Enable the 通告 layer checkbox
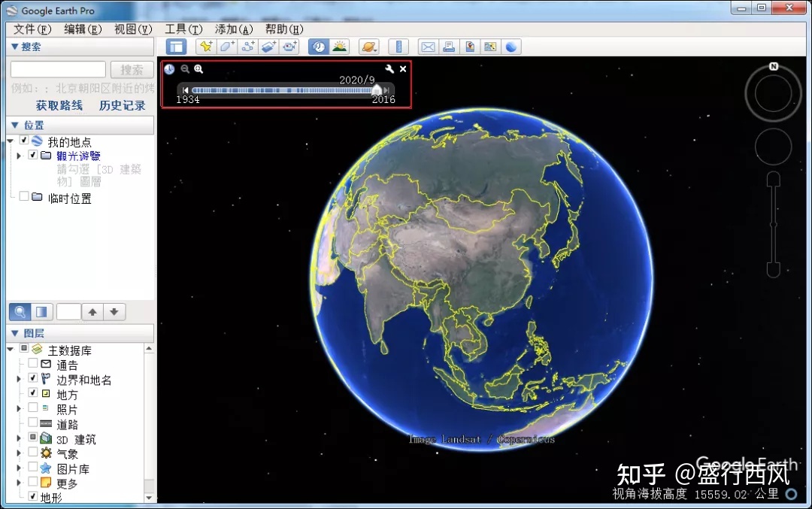This screenshot has height=509, width=812. click(x=32, y=363)
